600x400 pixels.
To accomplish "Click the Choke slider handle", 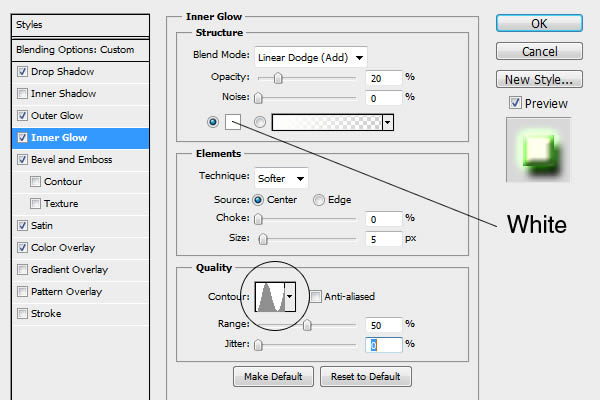I will (x=258, y=219).
